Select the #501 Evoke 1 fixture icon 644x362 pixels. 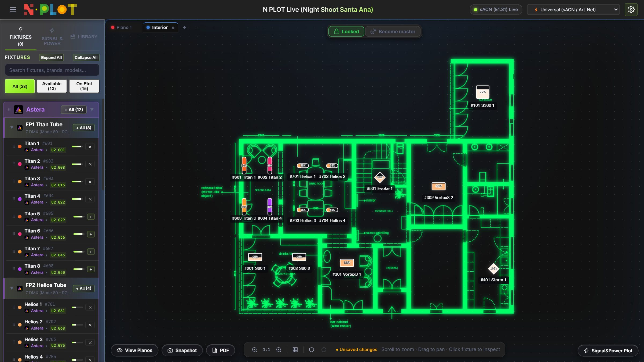[380, 177]
